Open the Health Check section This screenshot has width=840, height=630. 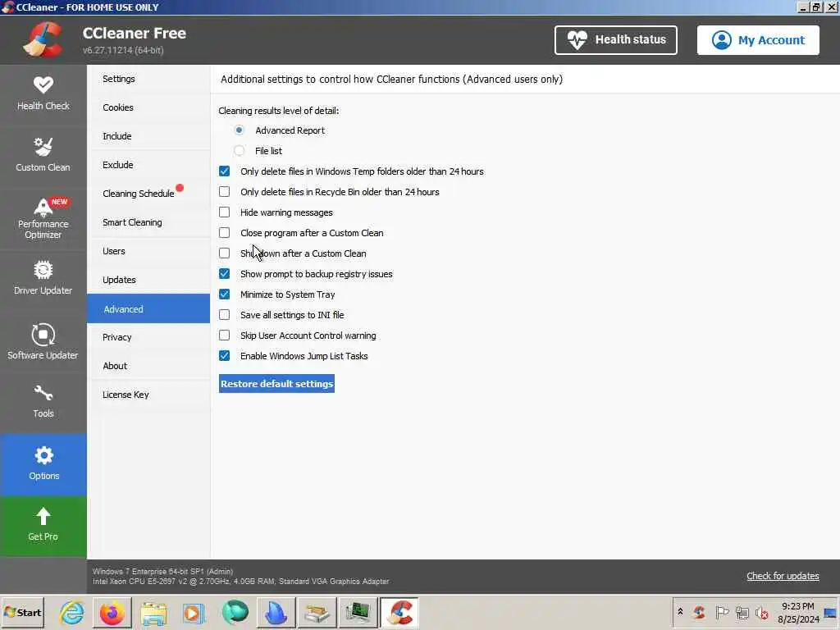pyautogui.click(x=43, y=94)
